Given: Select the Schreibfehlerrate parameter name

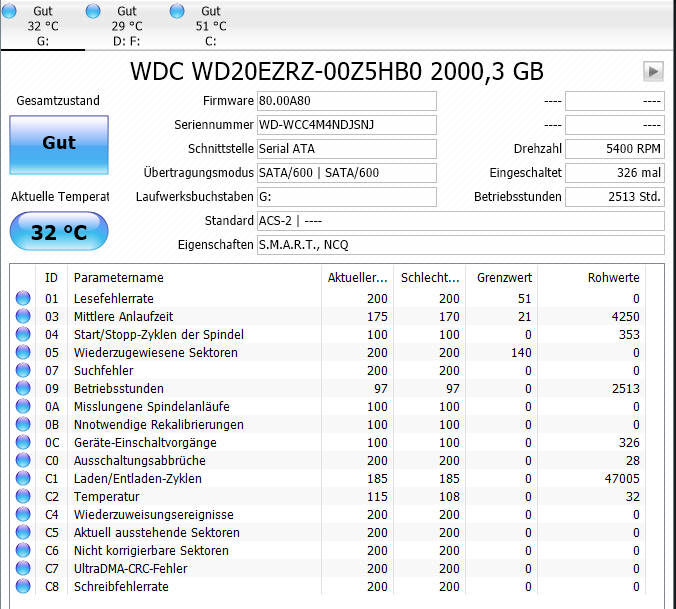Looking at the screenshot, I should (121, 587).
